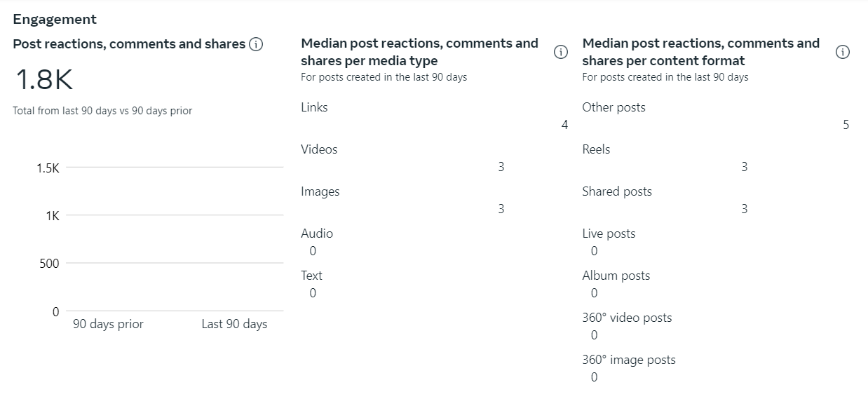Click the Audio media type label
868x406 pixels.
(x=317, y=234)
